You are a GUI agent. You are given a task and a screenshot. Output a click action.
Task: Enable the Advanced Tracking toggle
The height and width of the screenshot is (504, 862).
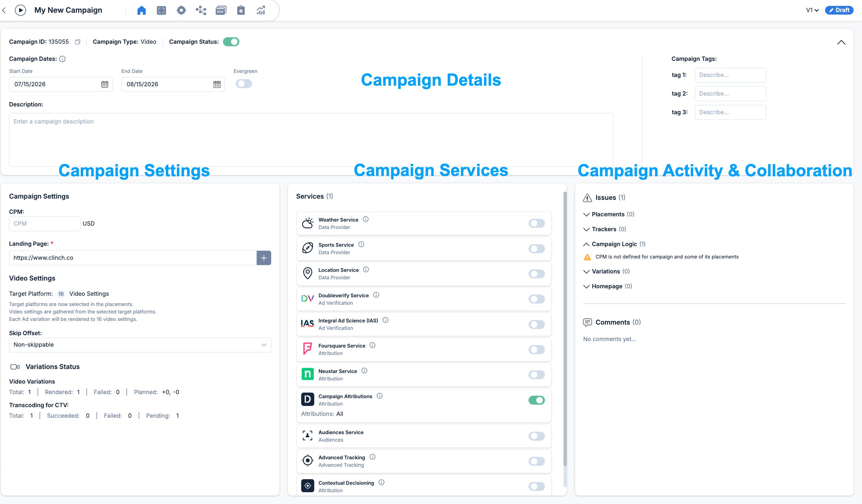(537, 461)
